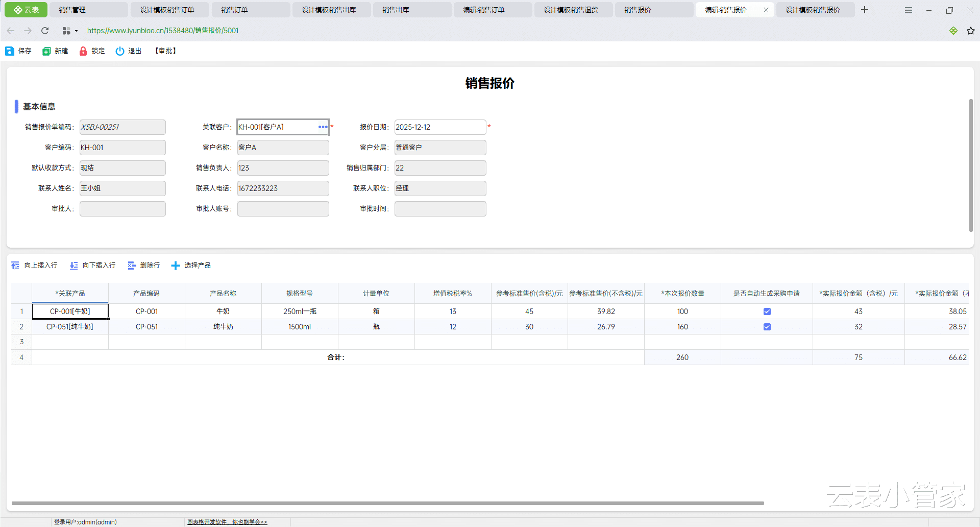The image size is (980, 527).
Task: Select row number 3 header
Action: [21, 342]
